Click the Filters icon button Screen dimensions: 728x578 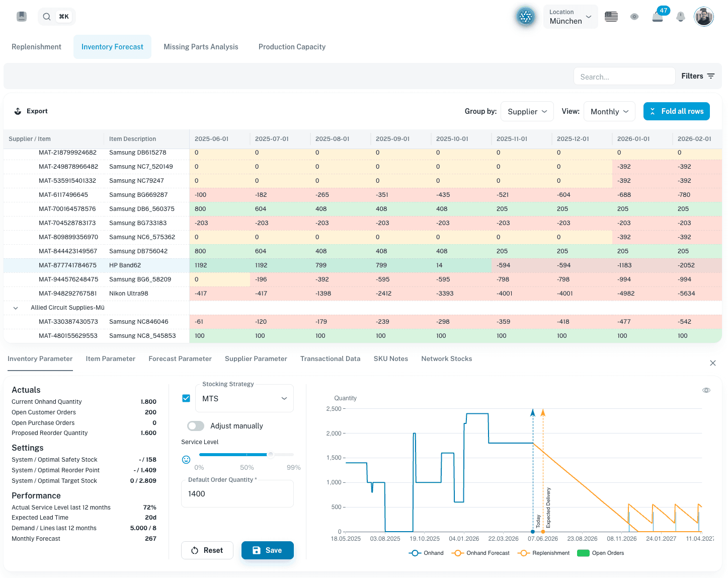(x=711, y=76)
